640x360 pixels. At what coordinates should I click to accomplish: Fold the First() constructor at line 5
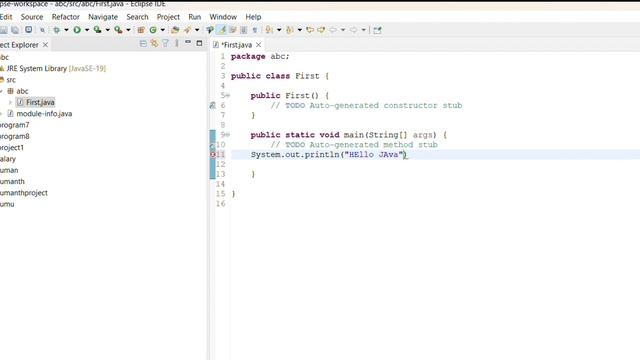click(228, 96)
